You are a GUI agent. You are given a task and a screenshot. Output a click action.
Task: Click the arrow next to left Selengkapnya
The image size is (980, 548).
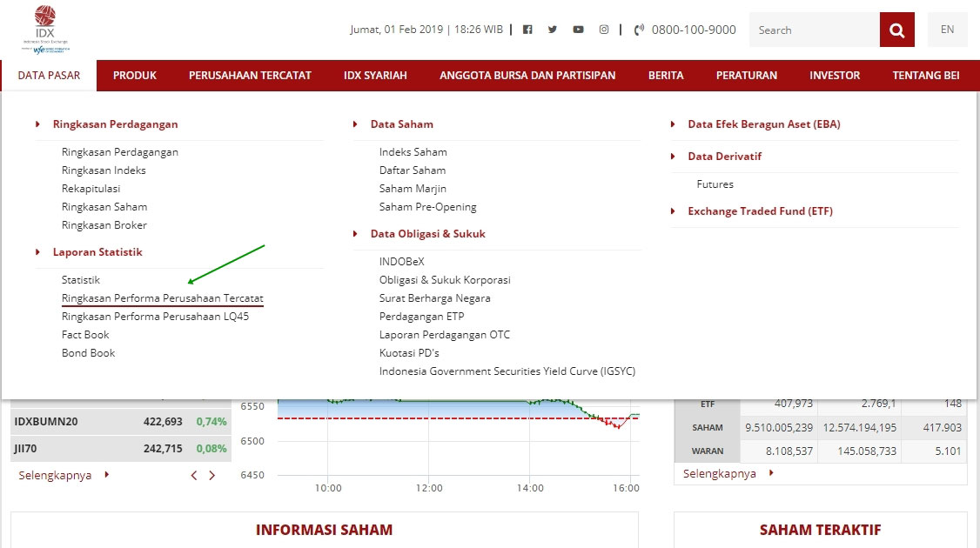pos(107,475)
